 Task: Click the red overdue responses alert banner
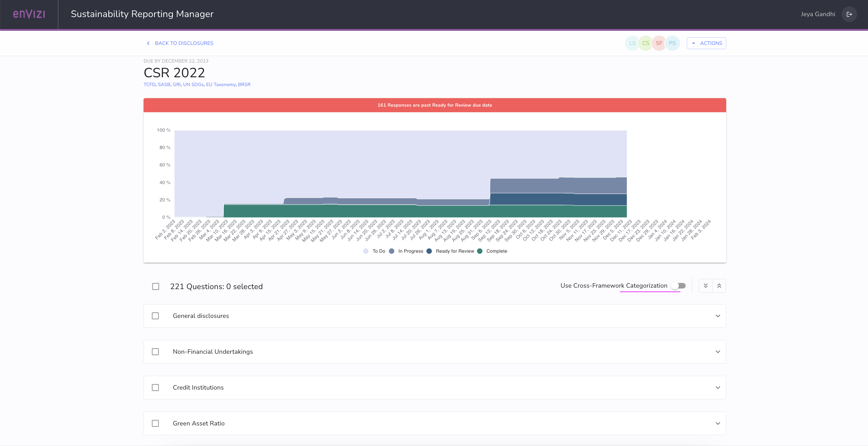(435, 105)
